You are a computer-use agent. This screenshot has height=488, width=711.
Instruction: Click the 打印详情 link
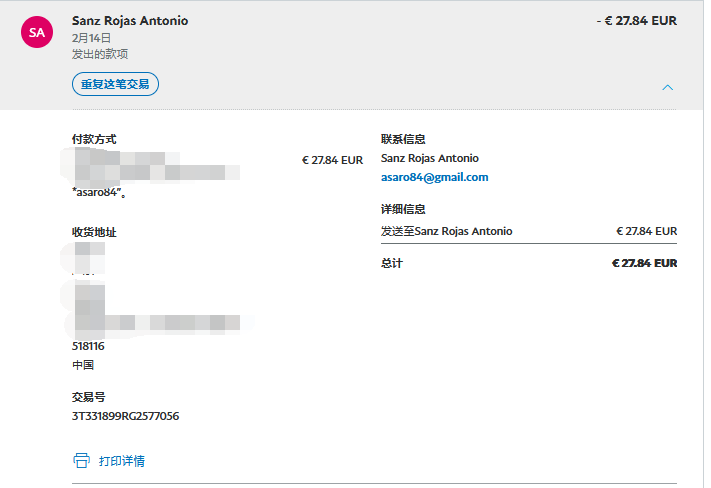122,461
